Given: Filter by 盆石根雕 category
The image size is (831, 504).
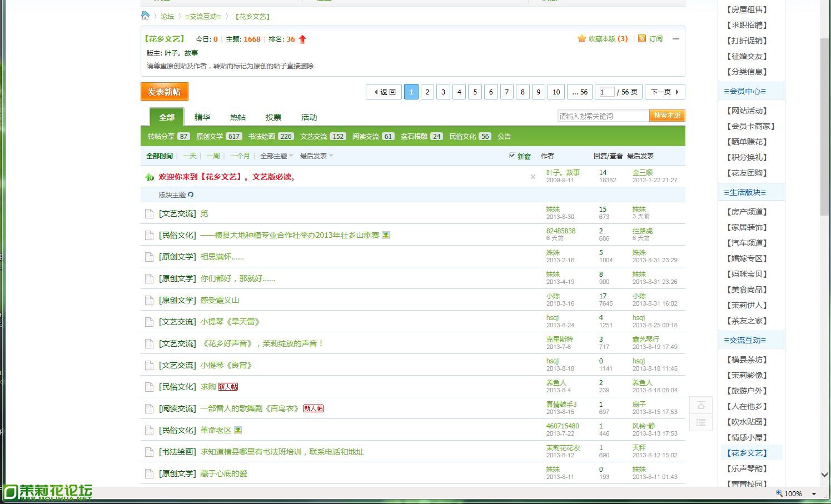Looking at the screenshot, I should 422,137.
